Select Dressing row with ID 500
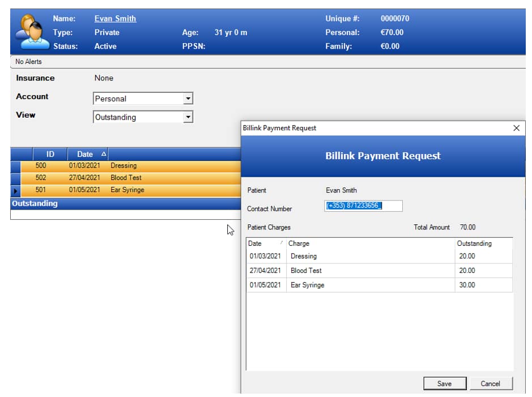Viewport: 532px width, 397px height. pos(124,166)
